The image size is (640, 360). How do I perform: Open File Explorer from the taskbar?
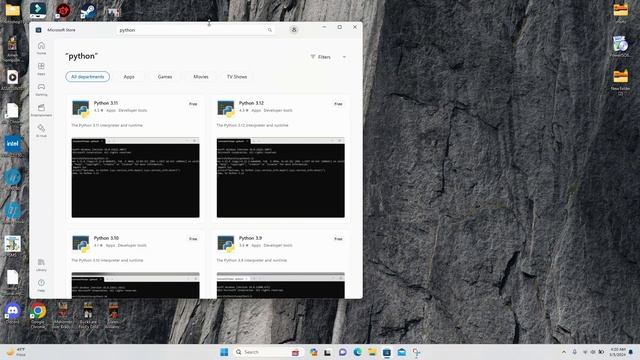tap(372, 352)
